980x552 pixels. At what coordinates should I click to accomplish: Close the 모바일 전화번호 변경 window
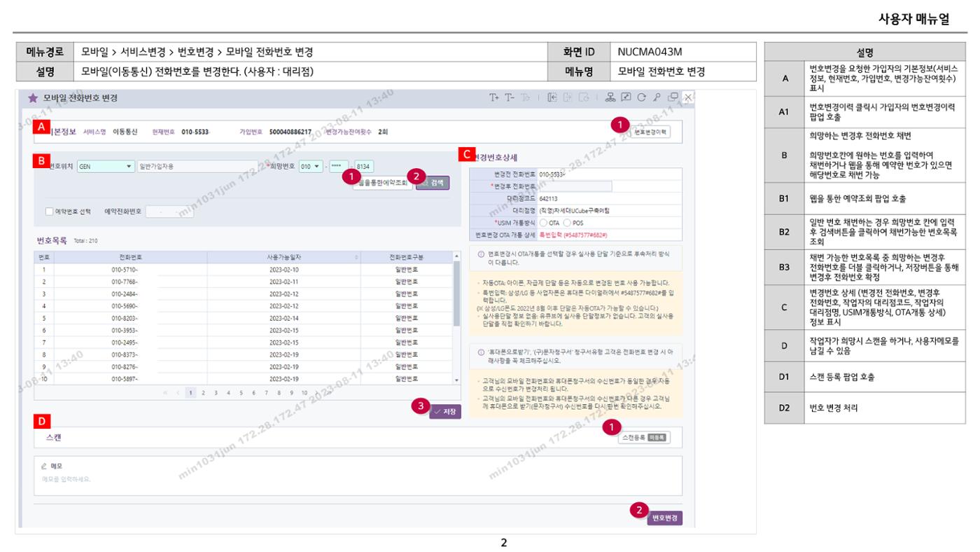click(x=688, y=97)
